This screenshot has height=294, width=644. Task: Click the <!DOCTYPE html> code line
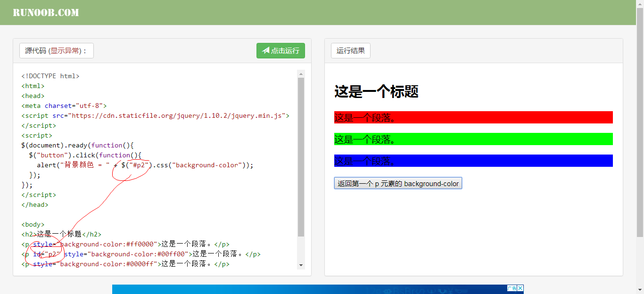tap(50, 76)
